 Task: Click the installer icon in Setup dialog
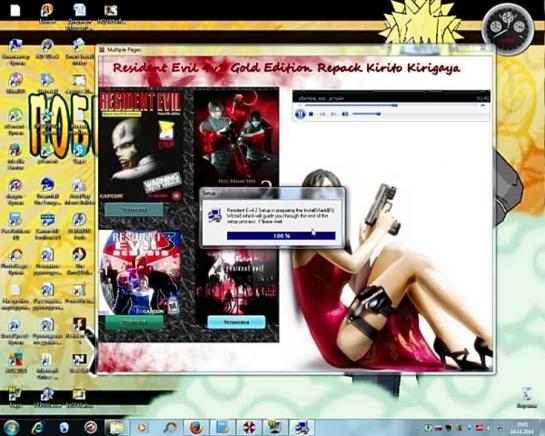point(215,216)
